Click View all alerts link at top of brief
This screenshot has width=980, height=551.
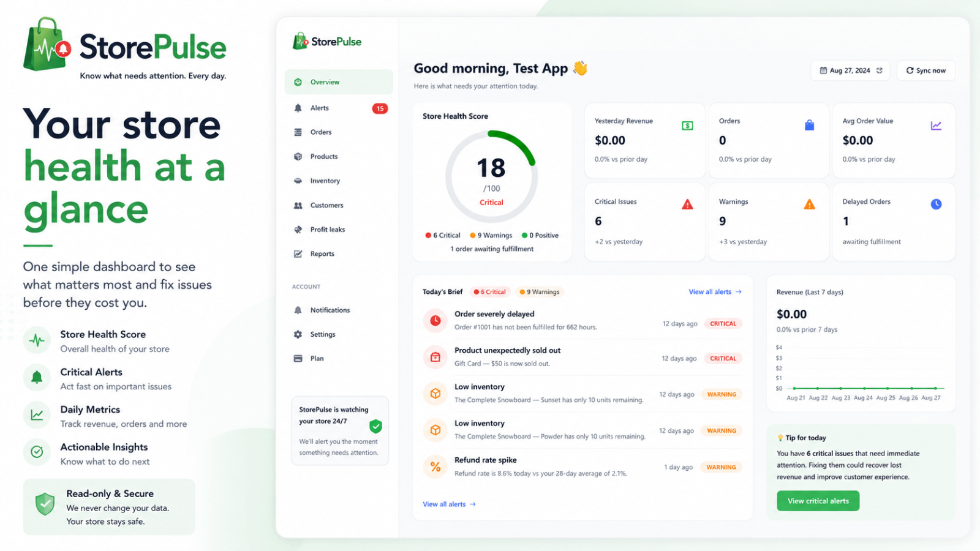tap(715, 292)
